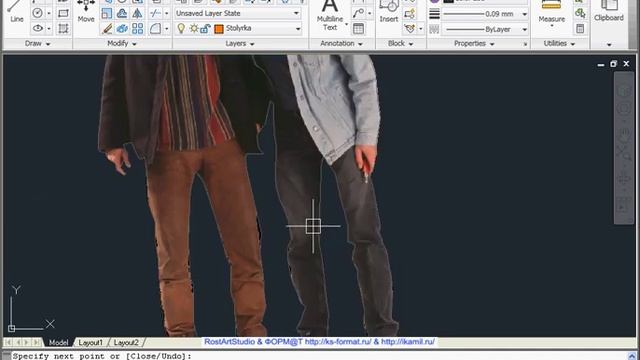Screen dimensions: 640x360
Task: Choose the Create Block icon
Action: [409, 13]
